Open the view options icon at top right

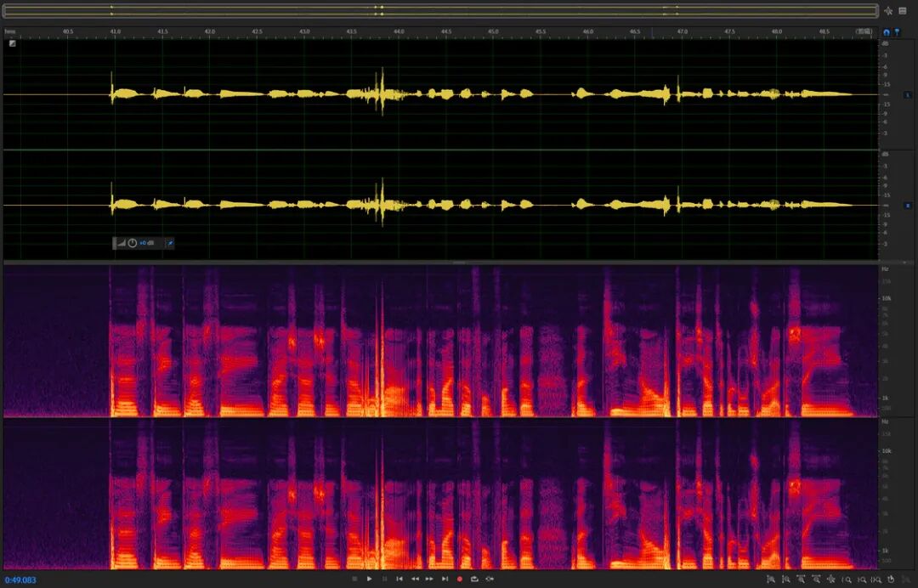tap(902, 10)
